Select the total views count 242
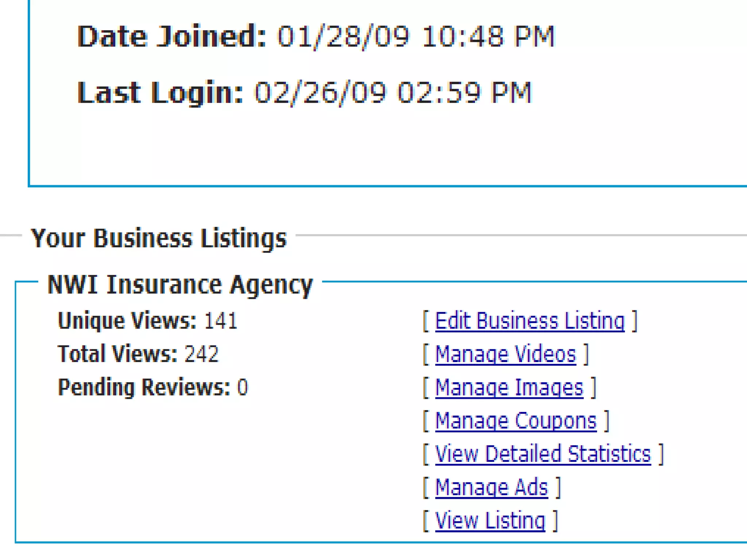Image resolution: width=747 pixels, height=560 pixels. pyautogui.click(x=201, y=354)
